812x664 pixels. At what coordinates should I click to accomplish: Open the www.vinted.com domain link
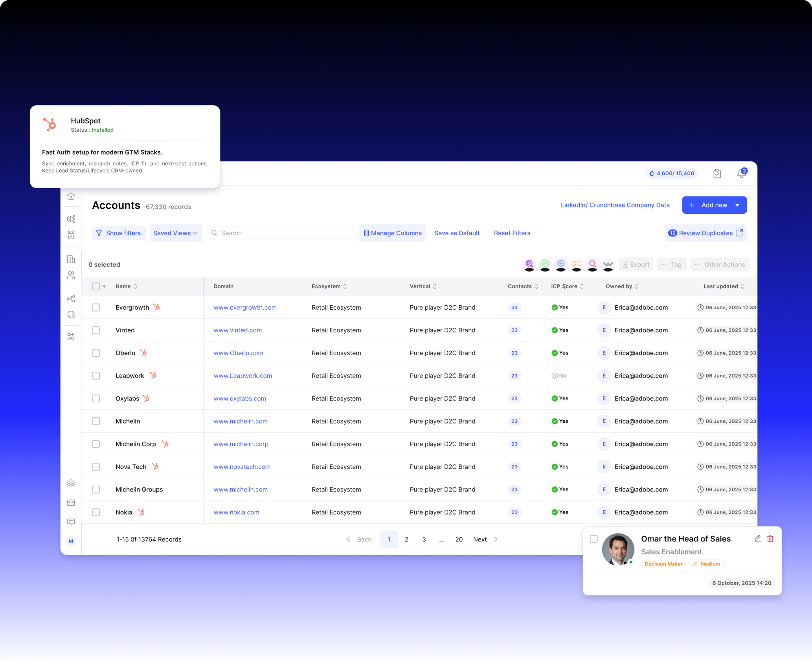click(237, 330)
